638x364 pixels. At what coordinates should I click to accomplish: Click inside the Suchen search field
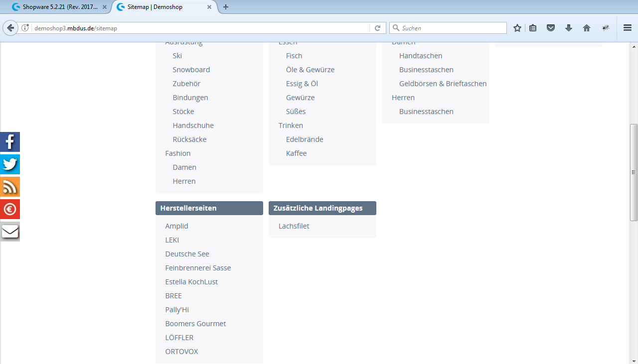447,28
